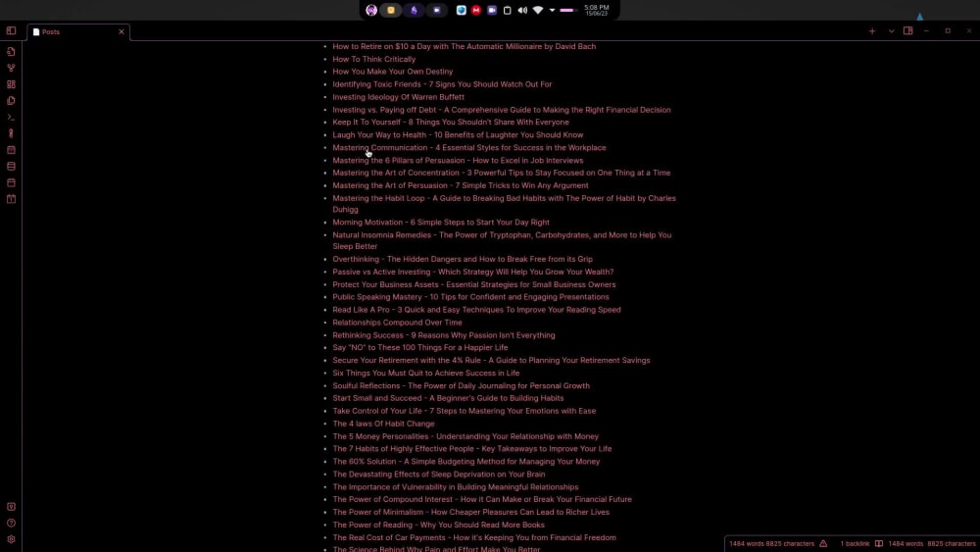Close the Posts tab

pyautogui.click(x=122, y=32)
